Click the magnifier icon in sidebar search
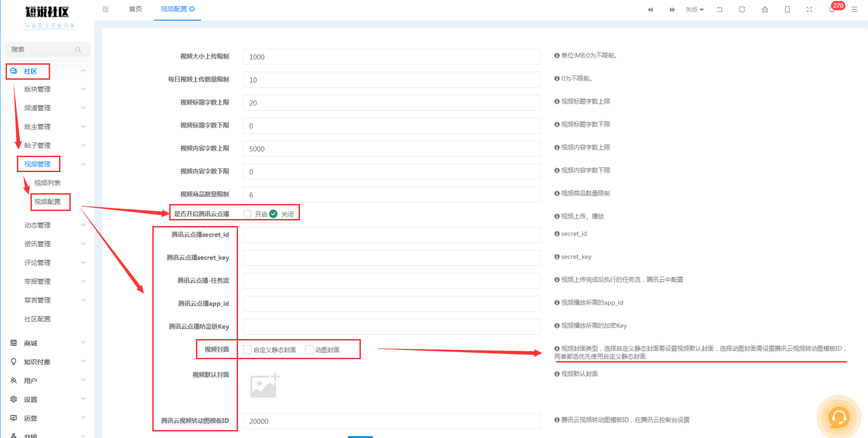This screenshot has width=868, height=438. coord(78,50)
